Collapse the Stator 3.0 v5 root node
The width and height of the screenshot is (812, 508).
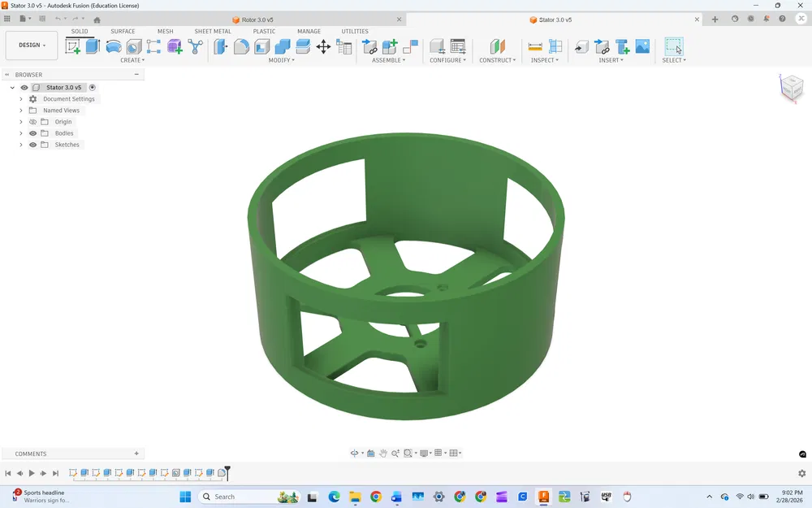(x=12, y=88)
